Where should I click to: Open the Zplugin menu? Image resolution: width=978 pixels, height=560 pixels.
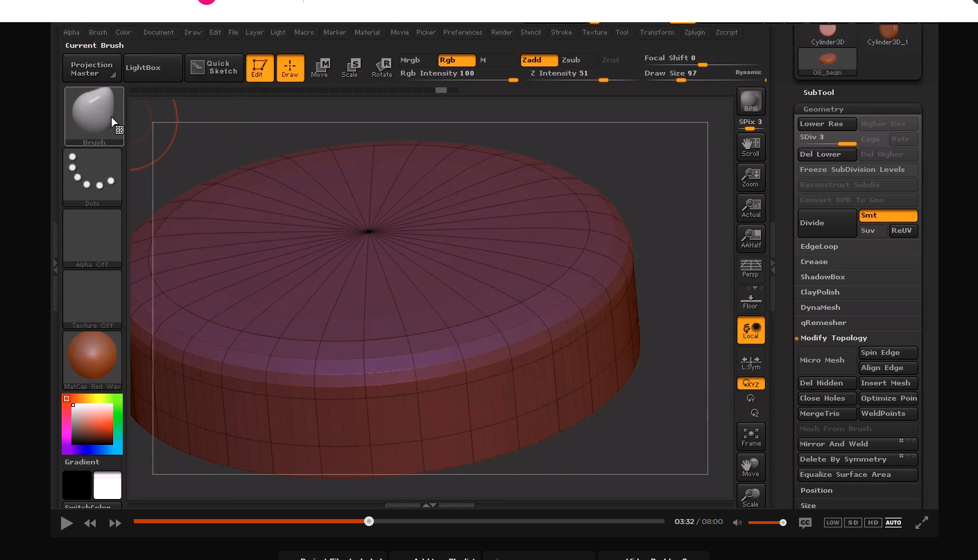(x=694, y=33)
